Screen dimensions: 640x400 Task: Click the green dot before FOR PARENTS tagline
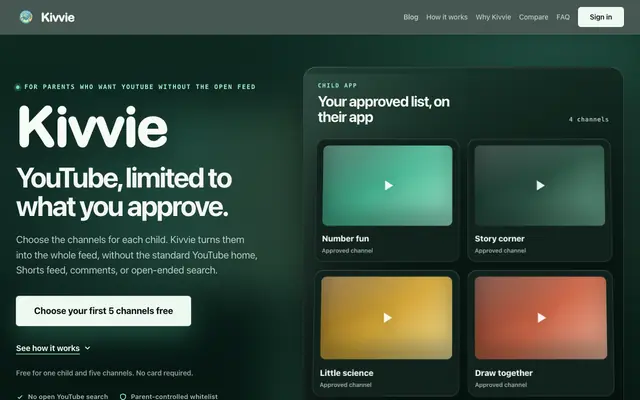[x=18, y=87]
